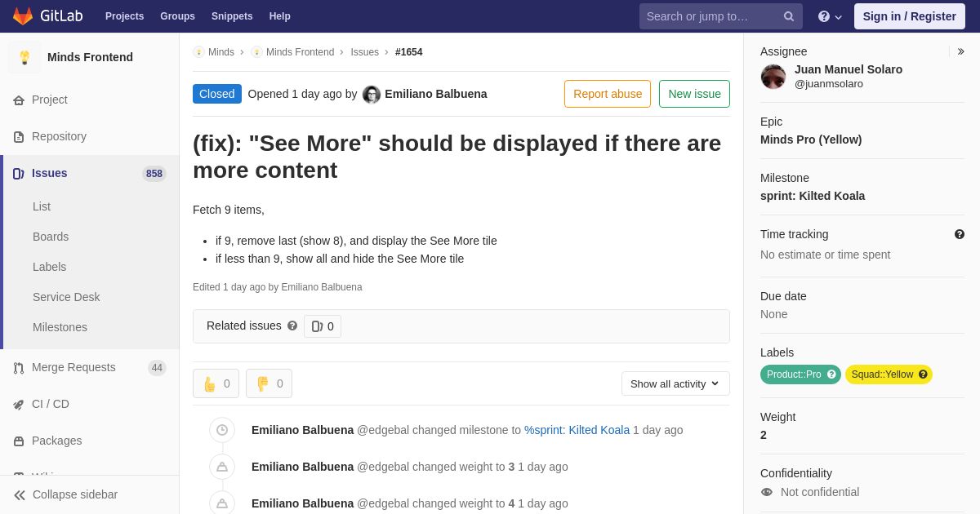The width and height of the screenshot is (980, 514).
Task: Click the Packages icon
Action: point(19,441)
